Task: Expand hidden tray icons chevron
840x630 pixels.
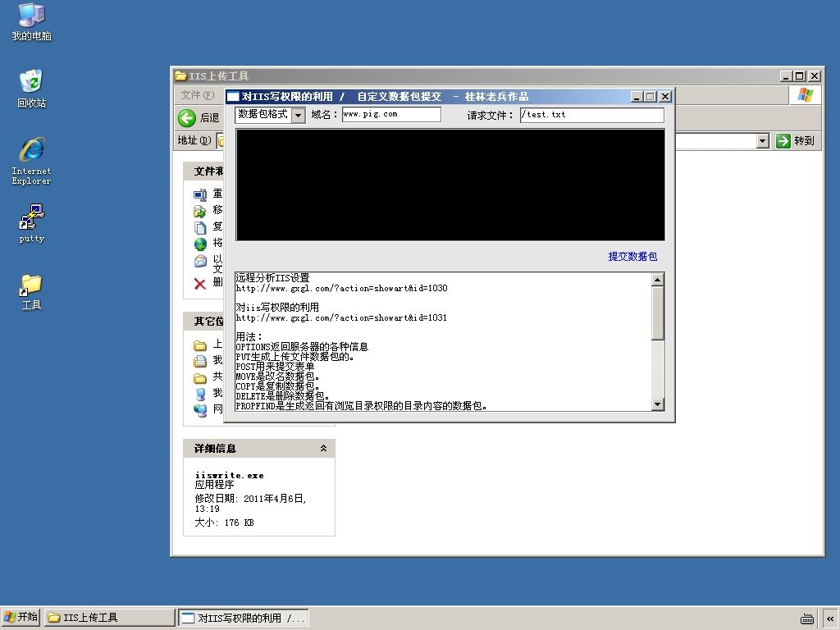Action: tap(829, 619)
